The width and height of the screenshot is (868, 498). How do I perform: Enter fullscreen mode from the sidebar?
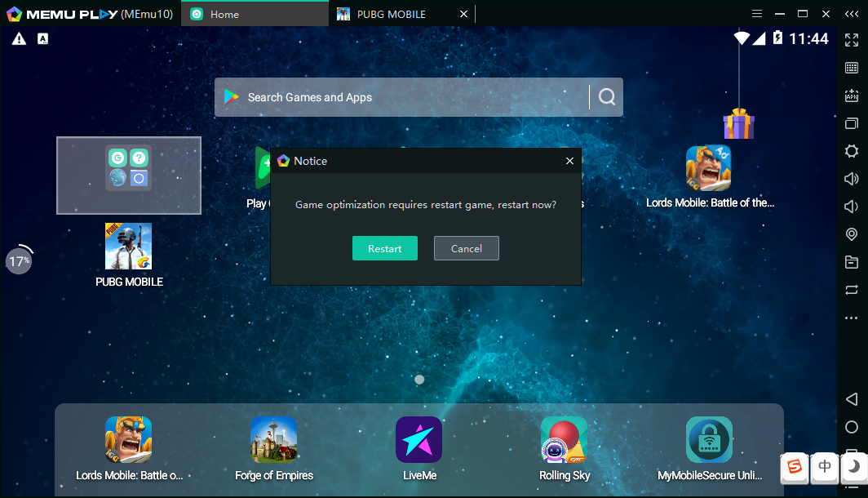[851, 40]
